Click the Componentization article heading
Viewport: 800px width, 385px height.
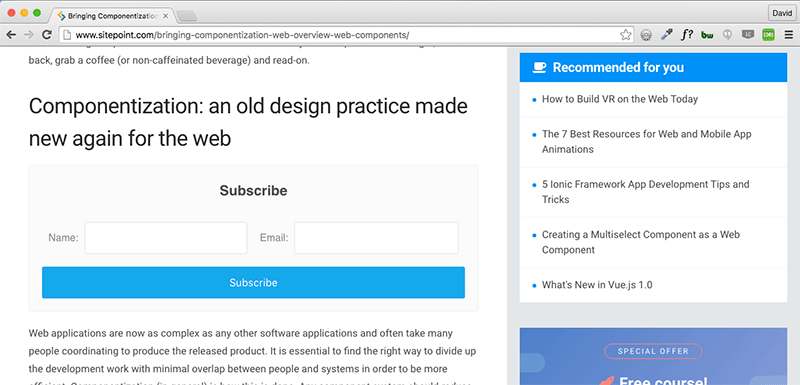click(x=248, y=122)
